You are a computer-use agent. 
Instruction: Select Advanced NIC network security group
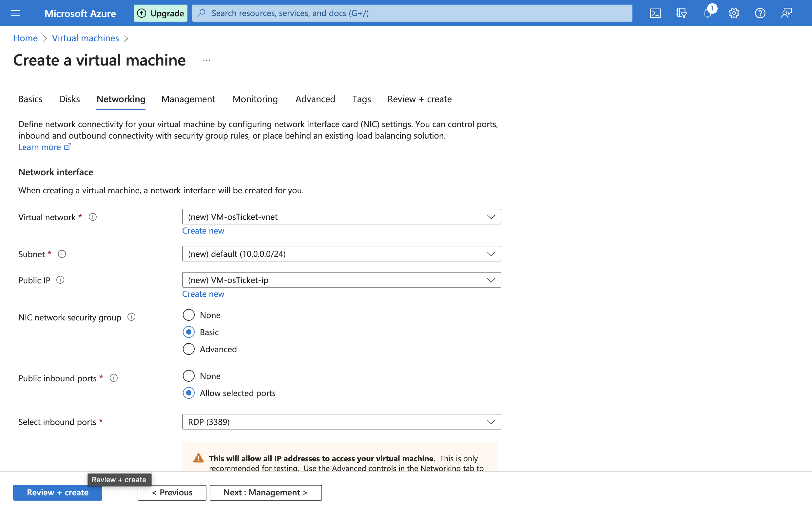tap(188, 349)
